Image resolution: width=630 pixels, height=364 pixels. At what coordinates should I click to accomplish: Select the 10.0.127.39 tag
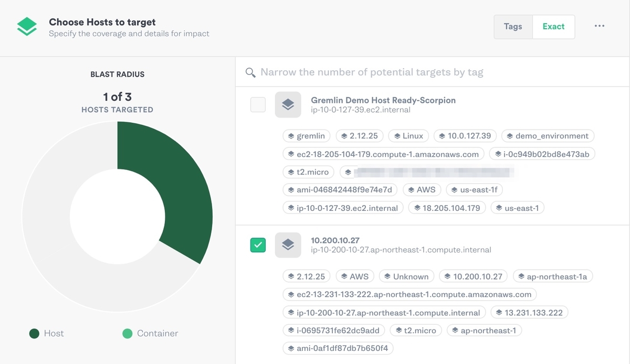click(465, 136)
